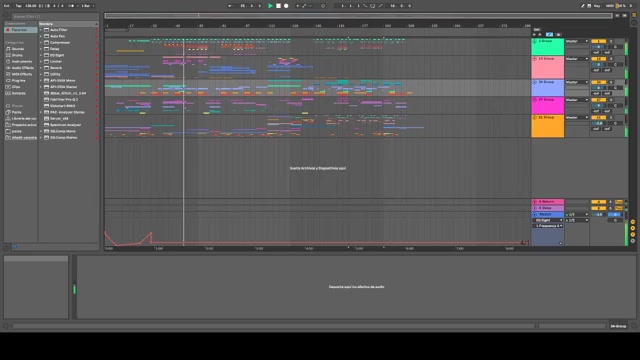Click the Drums category icon in browser
This screenshot has height=360, width=640.
point(8,55)
